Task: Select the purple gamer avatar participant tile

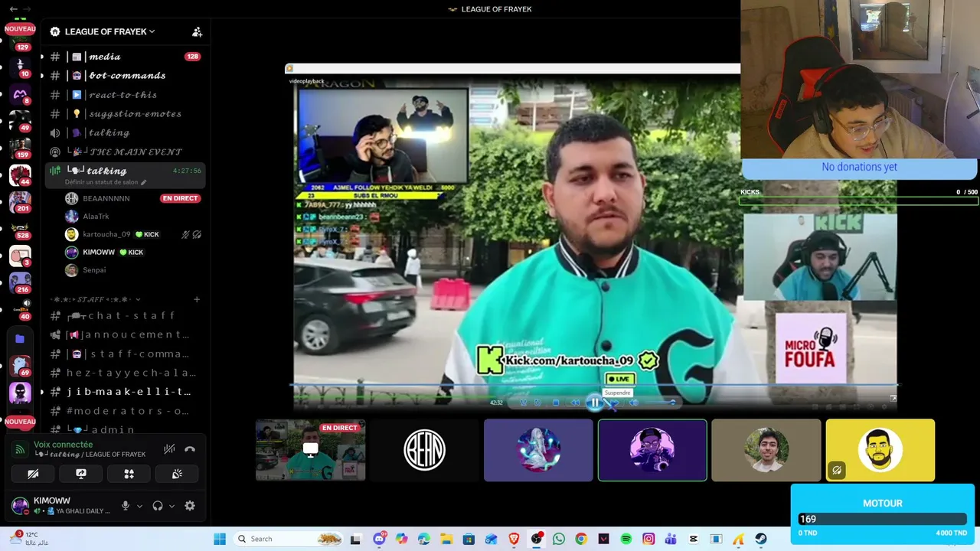Action: pyautogui.click(x=652, y=450)
